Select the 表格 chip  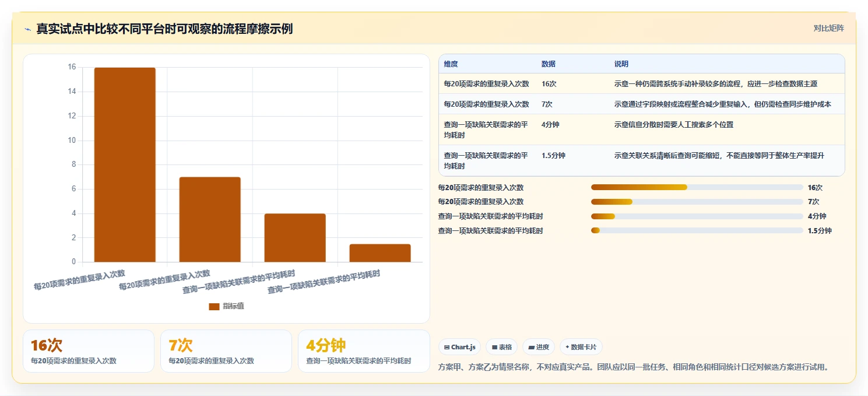tap(501, 347)
